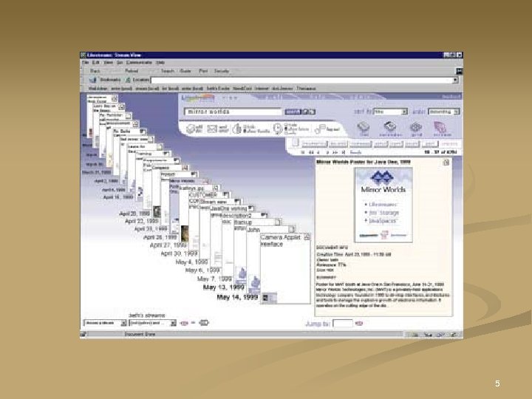The image size is (532, 399).
Task: Click the May 14, 1999 date label
Action: 237,297
